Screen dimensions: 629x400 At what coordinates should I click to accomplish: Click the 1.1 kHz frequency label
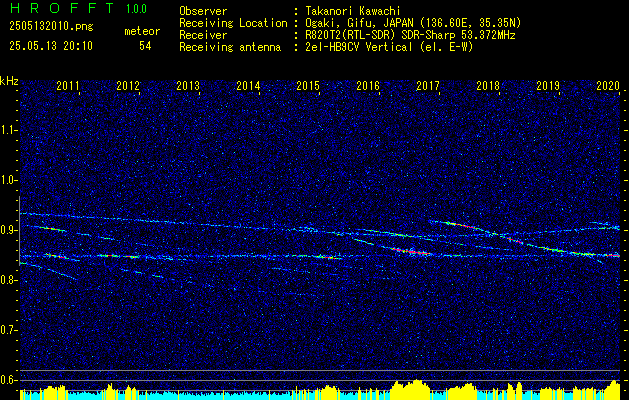click(x=8, y=130)
